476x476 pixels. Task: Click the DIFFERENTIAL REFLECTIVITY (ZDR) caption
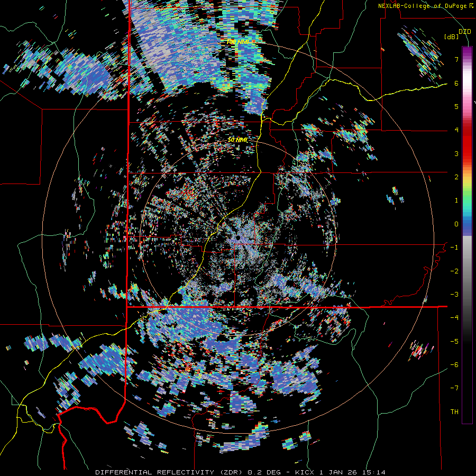pyautogui.click(x=169, y=472)
